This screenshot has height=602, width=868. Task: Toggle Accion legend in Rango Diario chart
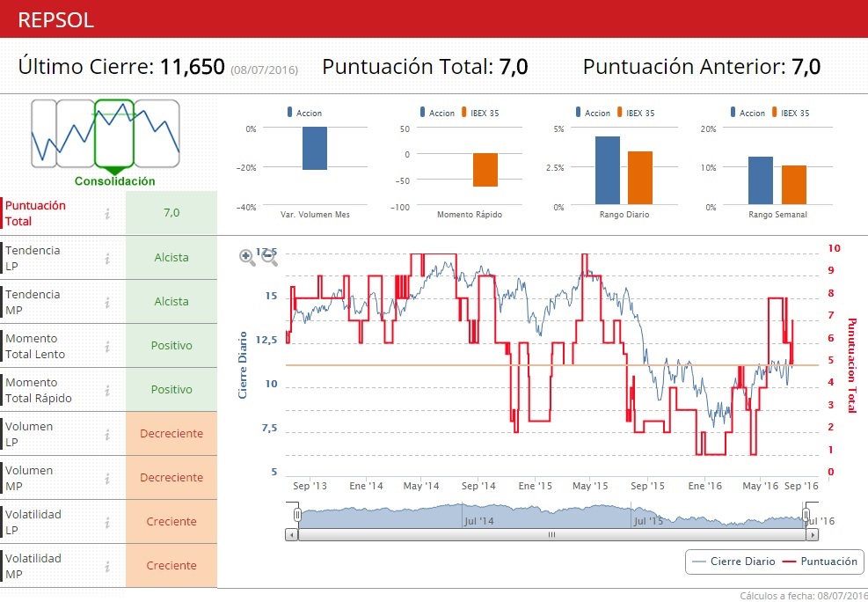click(593, 113)
